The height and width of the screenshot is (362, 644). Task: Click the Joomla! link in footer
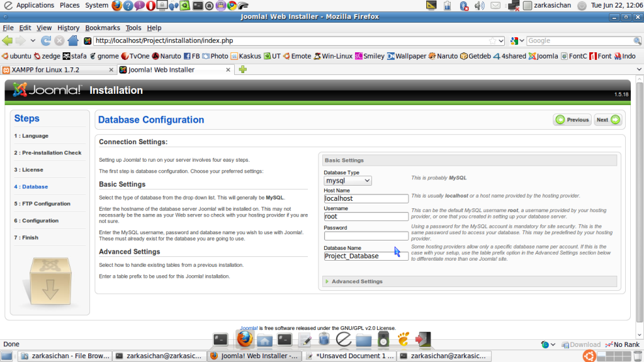pyautogui.click(x=249, y=328)
